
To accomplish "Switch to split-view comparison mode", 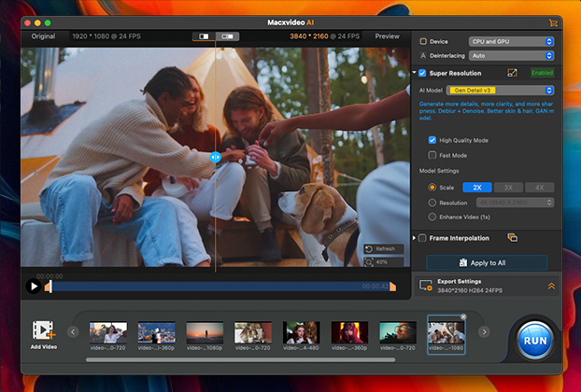I will pos(204,36).
